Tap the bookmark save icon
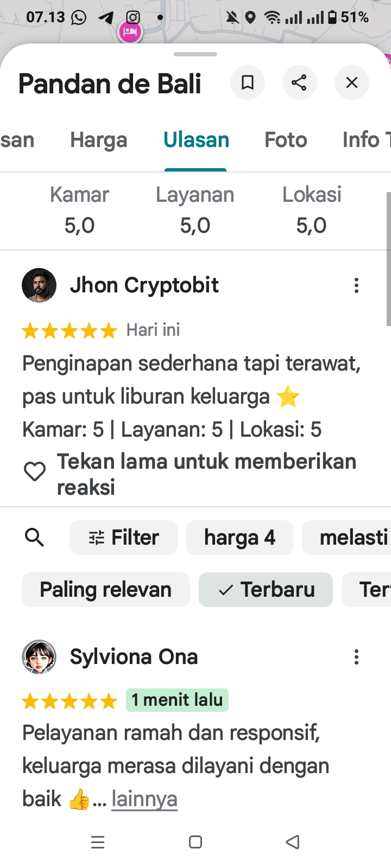This screenshot has width=391, height=868. [x=248, y=82]
